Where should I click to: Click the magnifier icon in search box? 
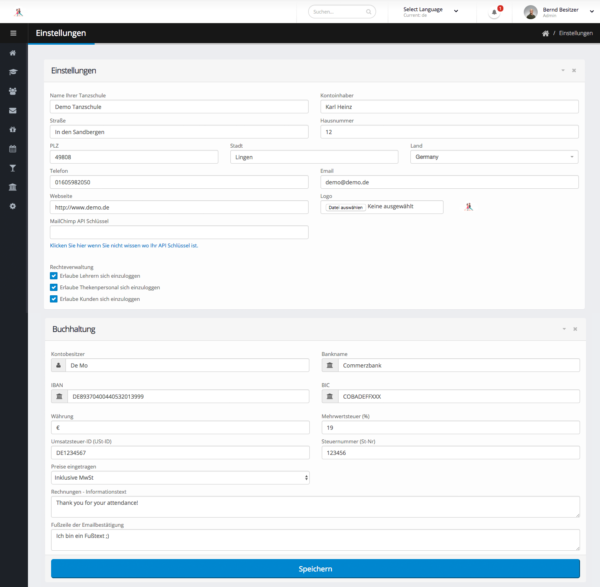(x=368, y=12)
